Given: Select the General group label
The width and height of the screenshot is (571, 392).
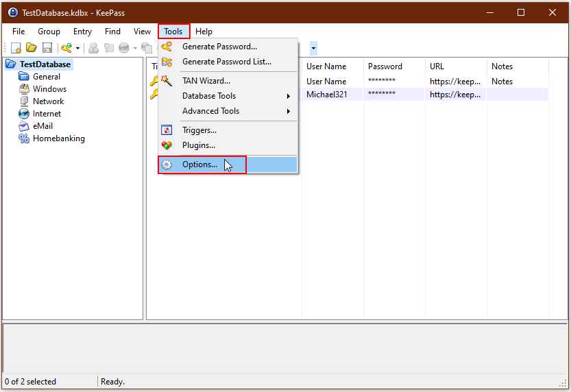Looking at the screenshot, I should [x=47, y=77].
